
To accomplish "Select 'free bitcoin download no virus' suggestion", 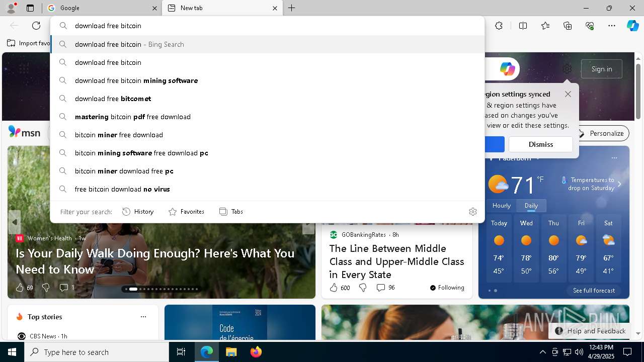I will (267, 189).
